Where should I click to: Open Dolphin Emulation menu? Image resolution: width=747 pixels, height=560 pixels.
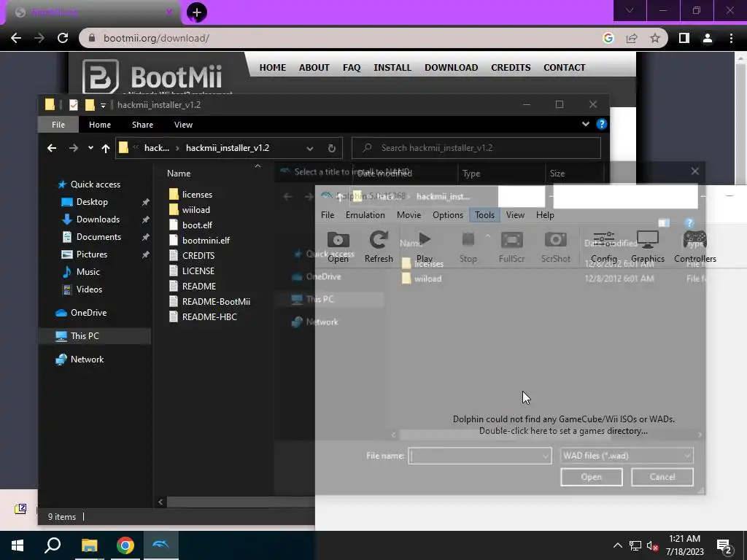tap(365, 215)
